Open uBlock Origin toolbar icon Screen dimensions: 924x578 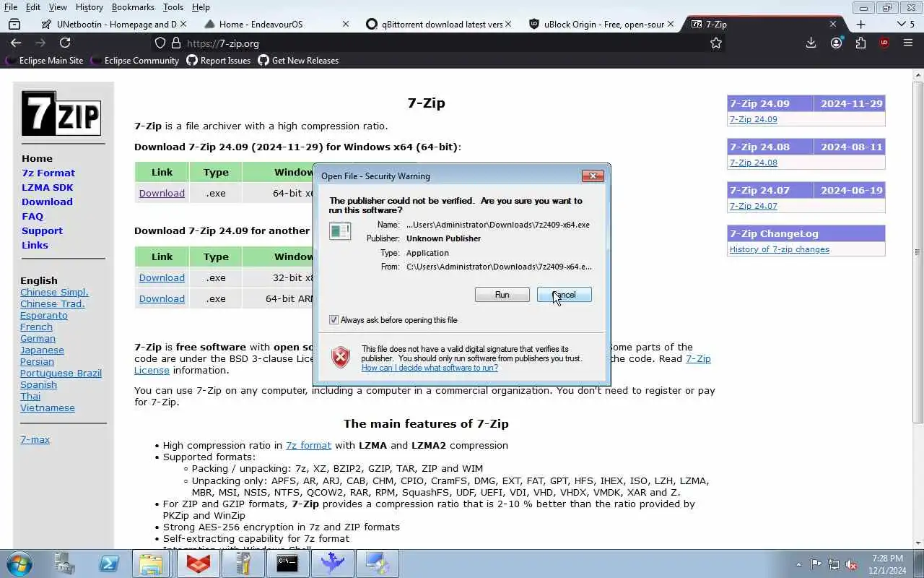[x=884, y=43]
